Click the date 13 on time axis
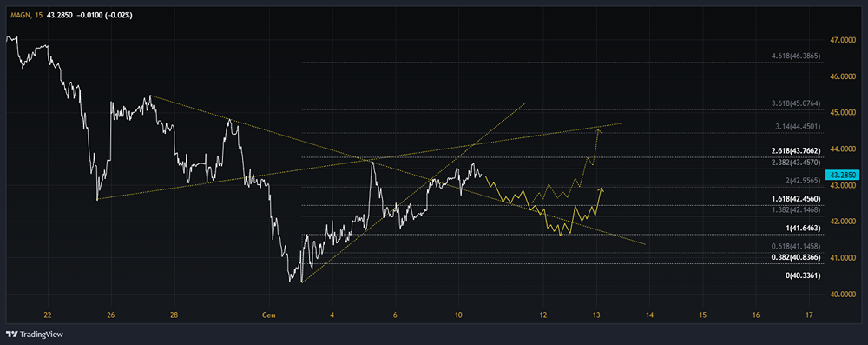 click(596, 315)
